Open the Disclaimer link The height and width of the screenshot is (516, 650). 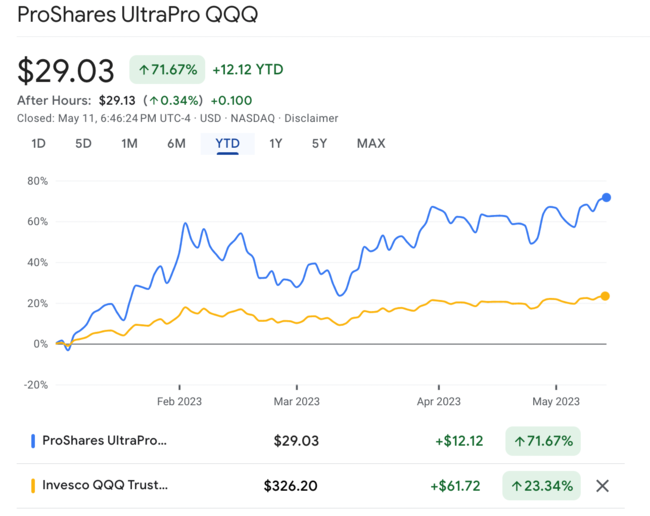(x=311, y=119)
